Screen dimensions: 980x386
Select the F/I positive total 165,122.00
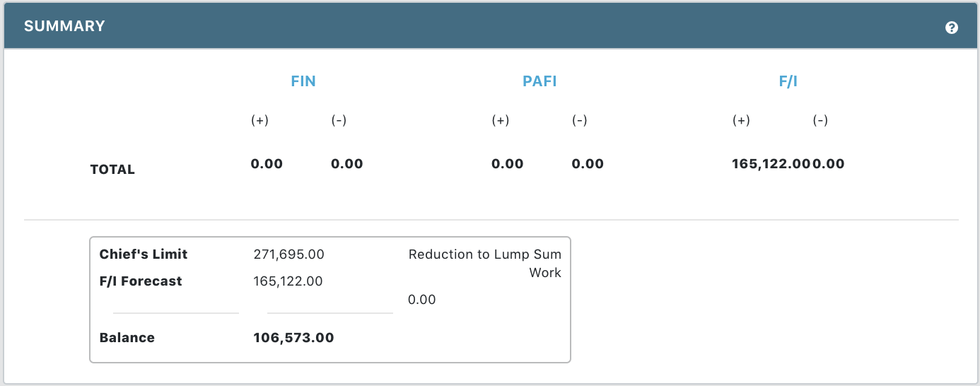click(x=771, y=164)
